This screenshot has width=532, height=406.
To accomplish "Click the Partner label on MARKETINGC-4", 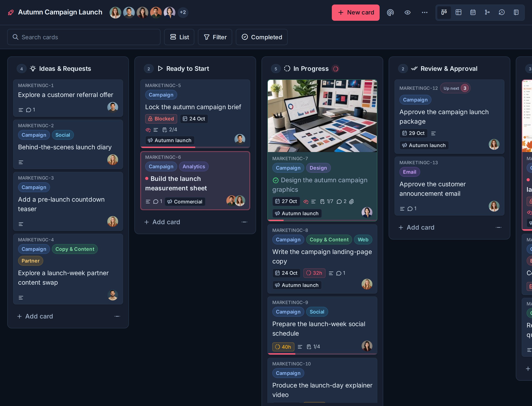I will (x=30, y=261).
